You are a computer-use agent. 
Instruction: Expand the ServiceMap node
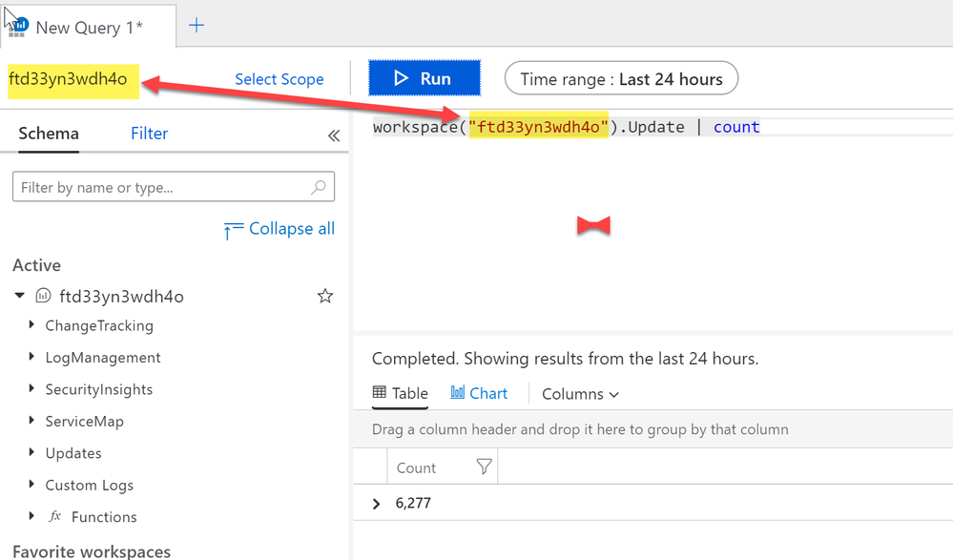pyautogui.click(x=31, y=420)
